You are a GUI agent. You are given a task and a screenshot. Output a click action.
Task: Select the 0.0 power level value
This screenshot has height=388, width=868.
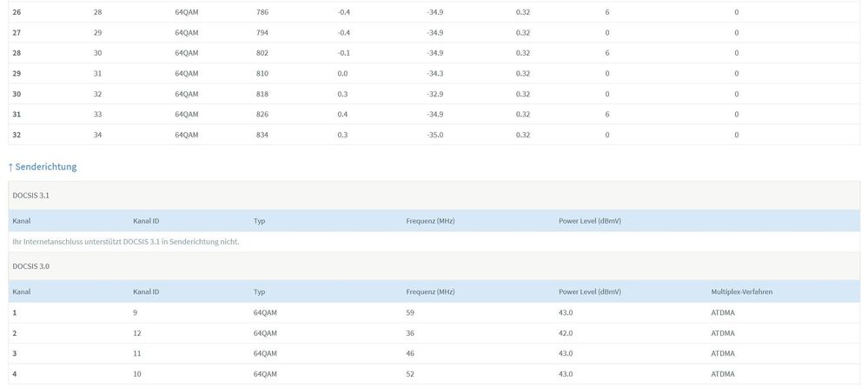(x=342, y=74)
